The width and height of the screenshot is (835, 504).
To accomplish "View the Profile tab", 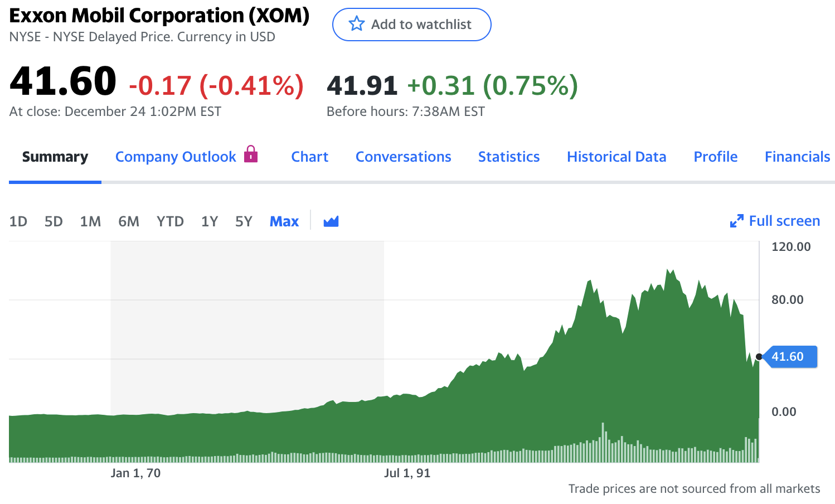I will [x=715, y=157].
